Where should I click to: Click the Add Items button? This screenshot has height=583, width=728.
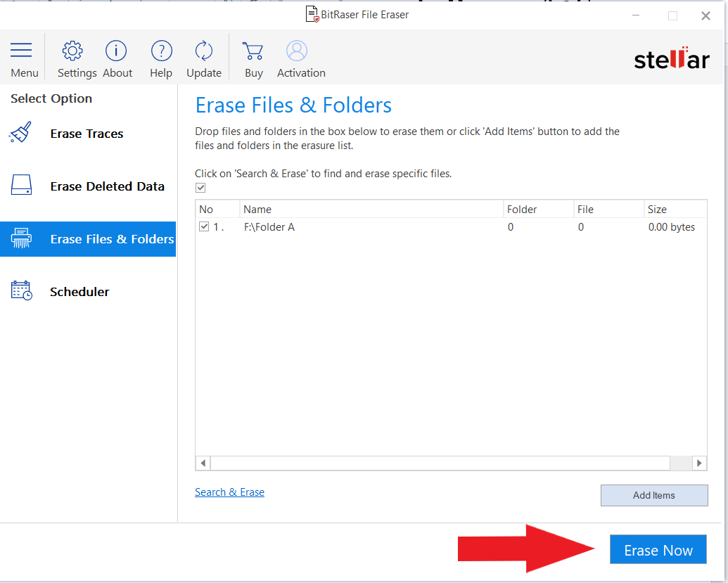click(654, 495)
